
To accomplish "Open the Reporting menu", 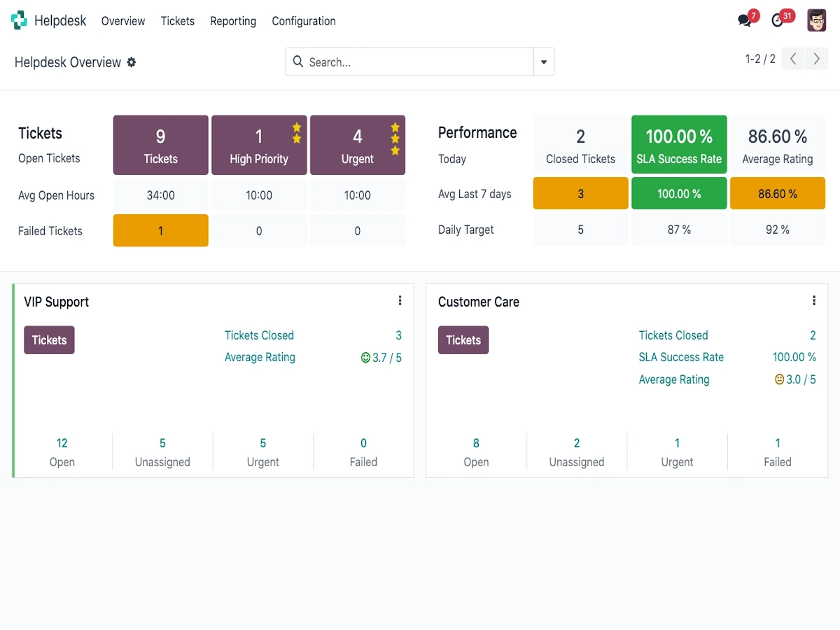I will tap(233, 21).
